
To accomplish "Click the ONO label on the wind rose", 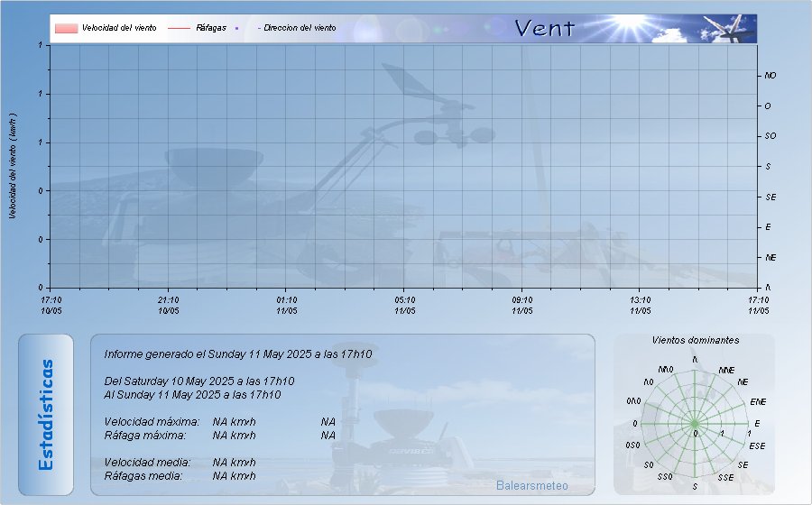I will click(x=633, y=401).
